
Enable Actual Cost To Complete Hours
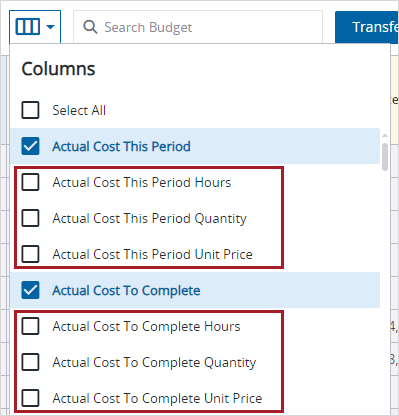click(x=30, y=326)
